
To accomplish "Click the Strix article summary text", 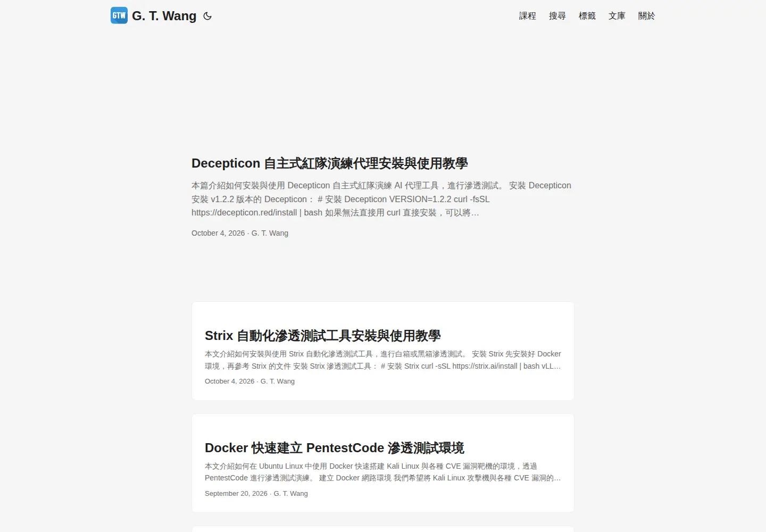I will tap(383, 360).
